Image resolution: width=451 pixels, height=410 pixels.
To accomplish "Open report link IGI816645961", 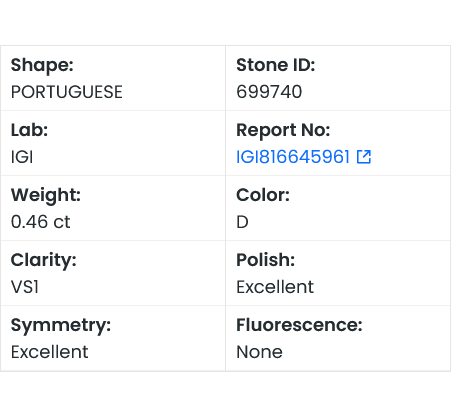I will coord(293,157).
